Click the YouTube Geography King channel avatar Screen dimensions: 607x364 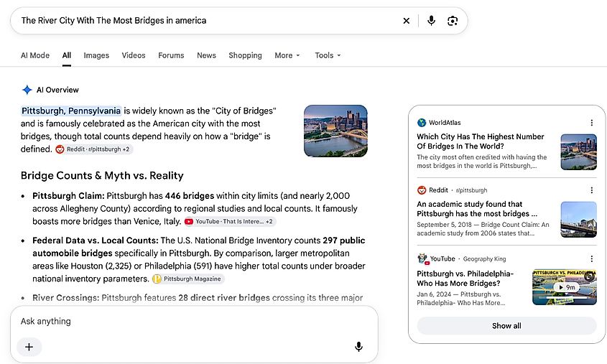pos(422,258)
